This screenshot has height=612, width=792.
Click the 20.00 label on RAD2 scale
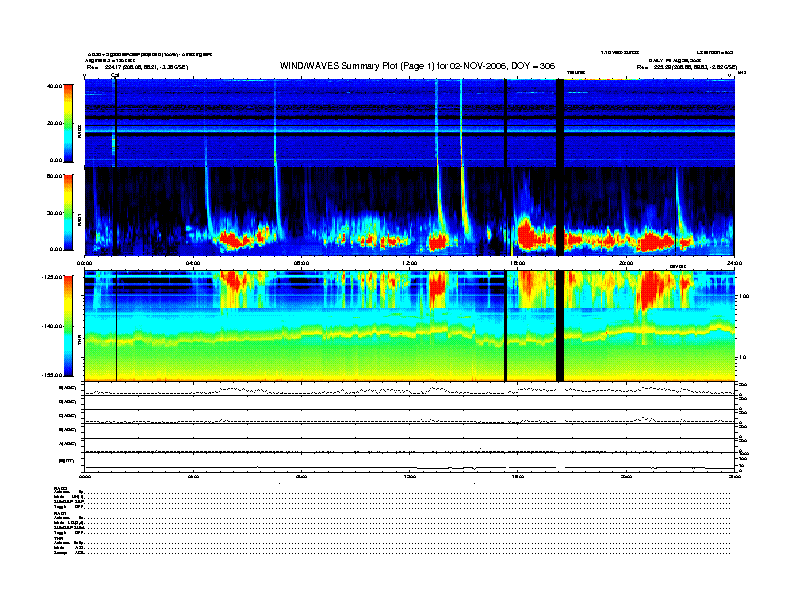click(54, 123)
